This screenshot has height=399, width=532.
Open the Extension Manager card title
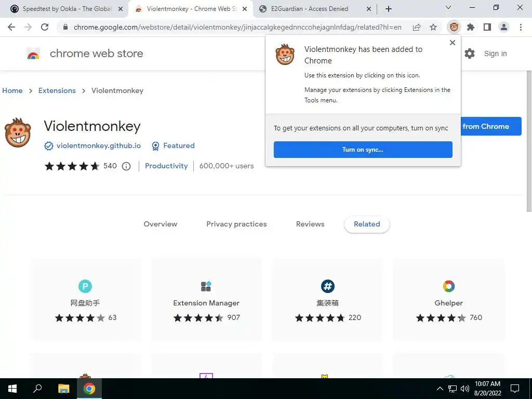(206, 303)
